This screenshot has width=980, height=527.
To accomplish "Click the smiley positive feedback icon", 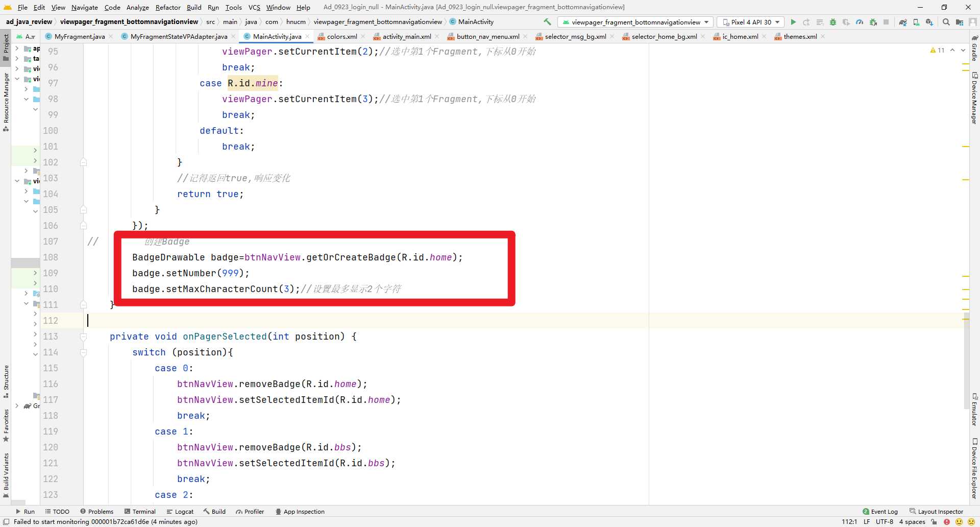I will [959, 522].
